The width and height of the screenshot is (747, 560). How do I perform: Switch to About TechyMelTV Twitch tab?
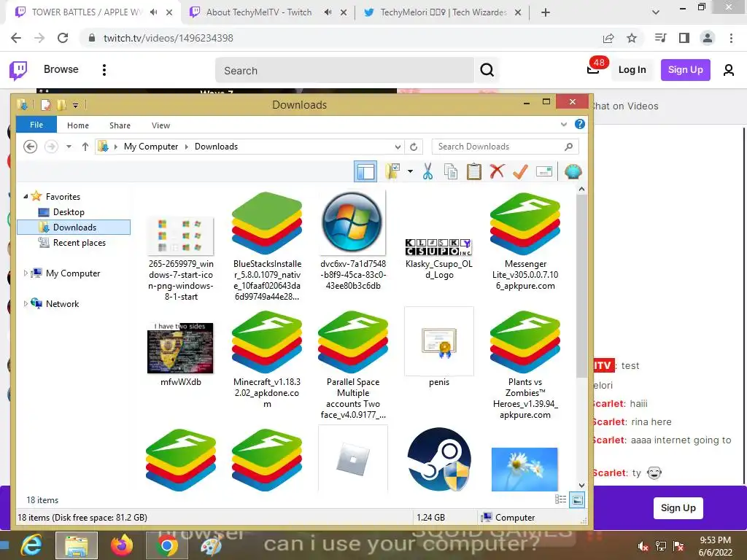tap(259, 12)
